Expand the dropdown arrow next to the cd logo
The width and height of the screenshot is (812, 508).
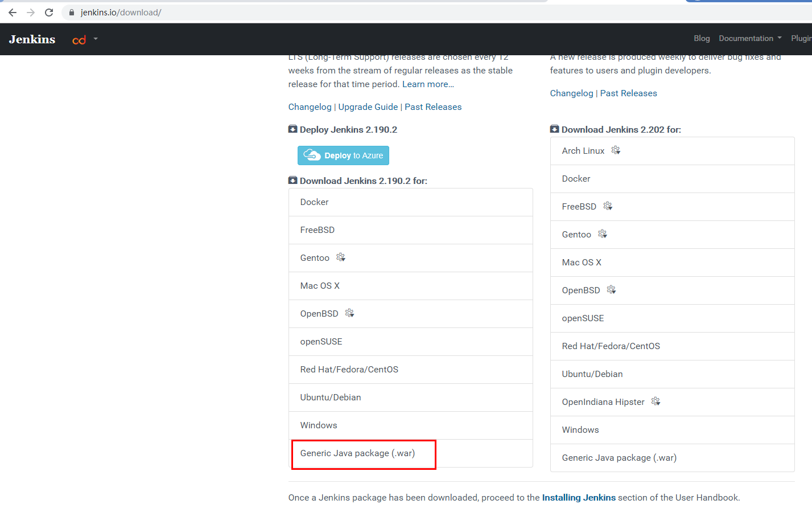point(96,39)
